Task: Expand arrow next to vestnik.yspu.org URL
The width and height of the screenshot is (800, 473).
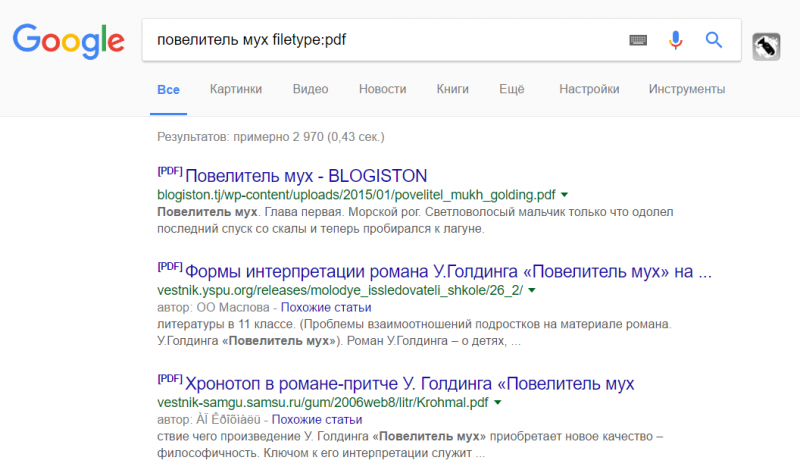Action: (x=531, y=291)
